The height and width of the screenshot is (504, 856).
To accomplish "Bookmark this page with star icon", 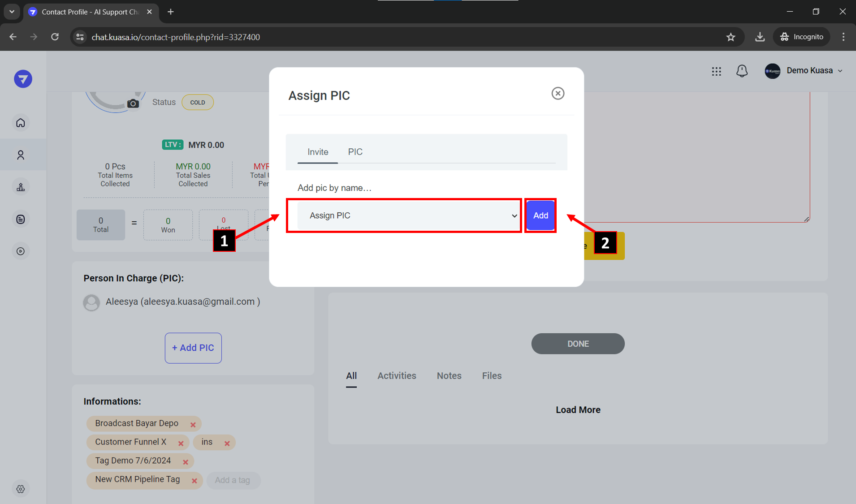I will [731, 37].
